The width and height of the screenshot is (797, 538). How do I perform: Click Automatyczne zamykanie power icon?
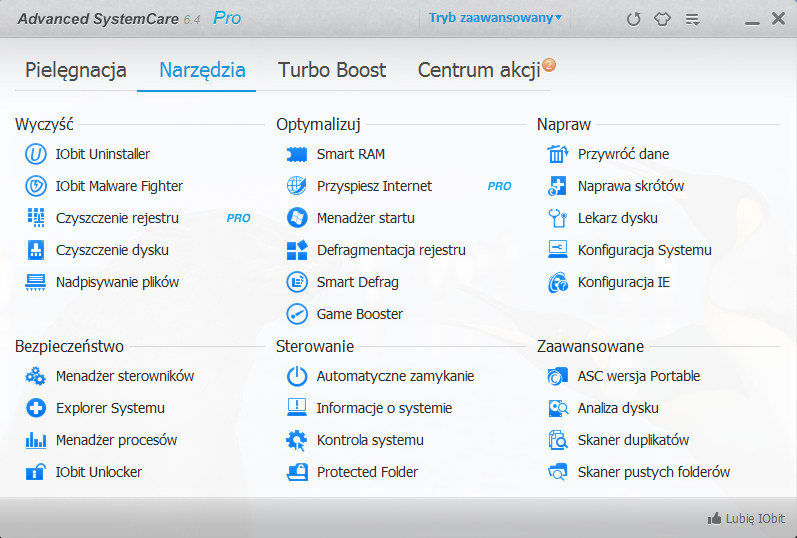pyautogui.click(x=297, y=376)
